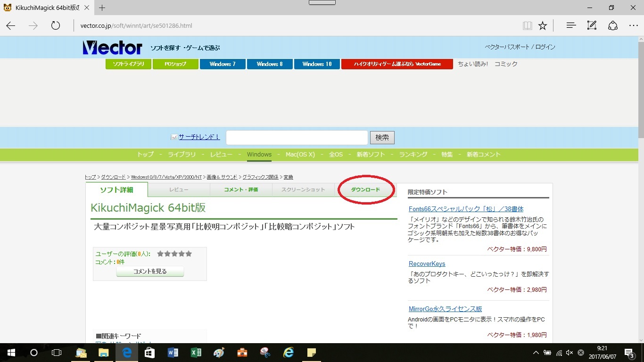Open Windows Start menu
This screenshot has width=644, height=362.
click(x=11, y=353)
